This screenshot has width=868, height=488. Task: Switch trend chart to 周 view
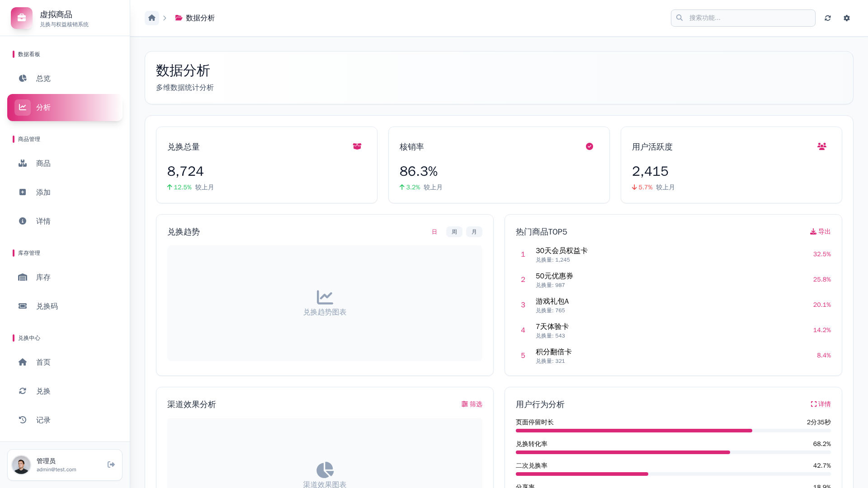(454, 232)
